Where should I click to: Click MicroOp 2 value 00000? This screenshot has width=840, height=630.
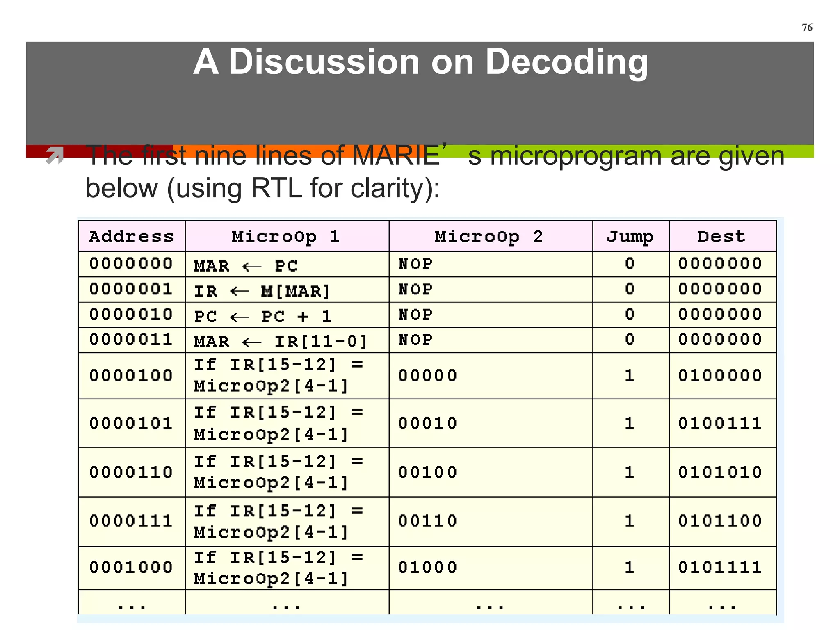click(427, 376)
